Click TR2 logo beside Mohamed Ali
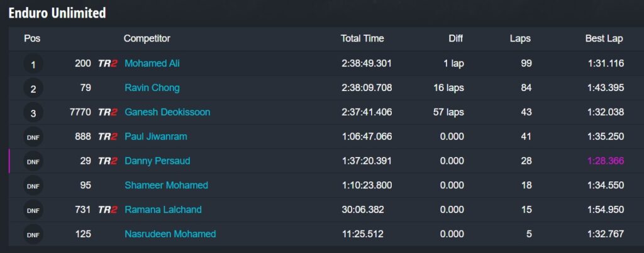This screenshot has height=253, width=644. click(108, 63)
